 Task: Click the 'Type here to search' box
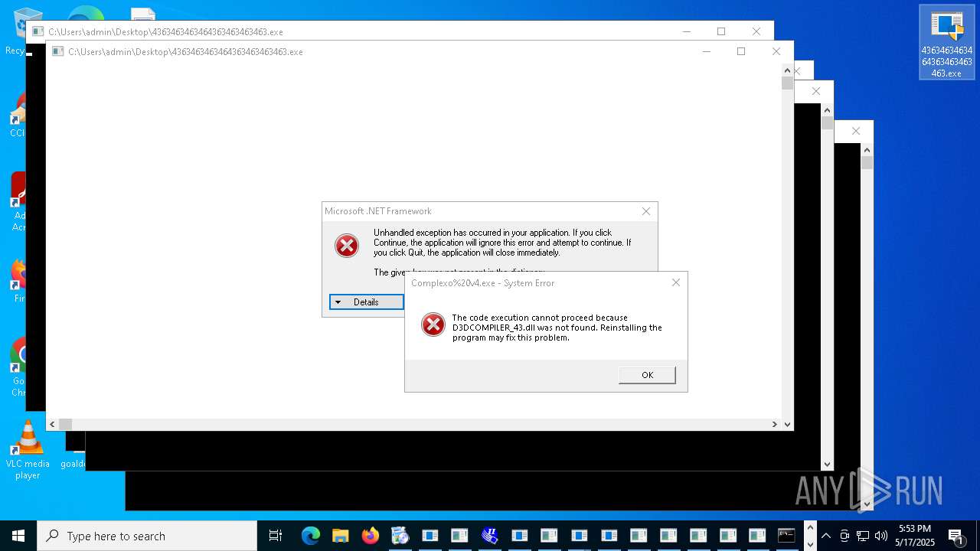(x=147, y=536)
